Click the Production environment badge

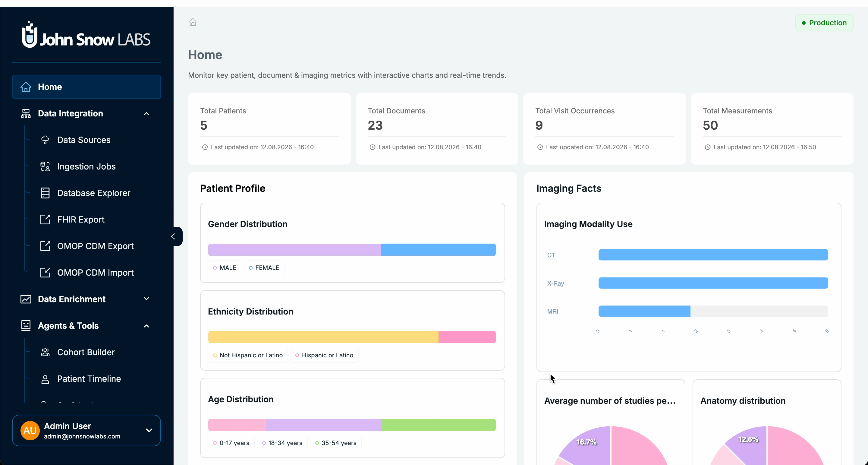click(824, 23)
